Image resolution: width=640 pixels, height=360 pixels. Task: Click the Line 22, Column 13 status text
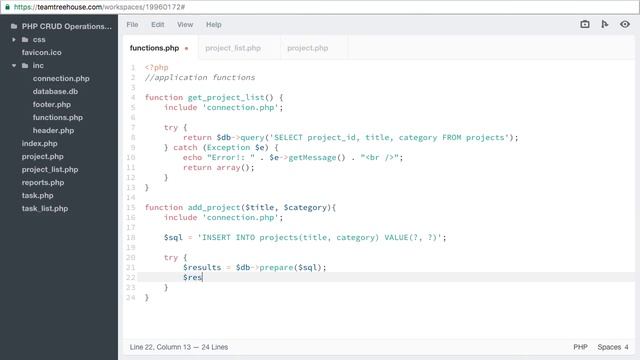(x=160, y=347)
